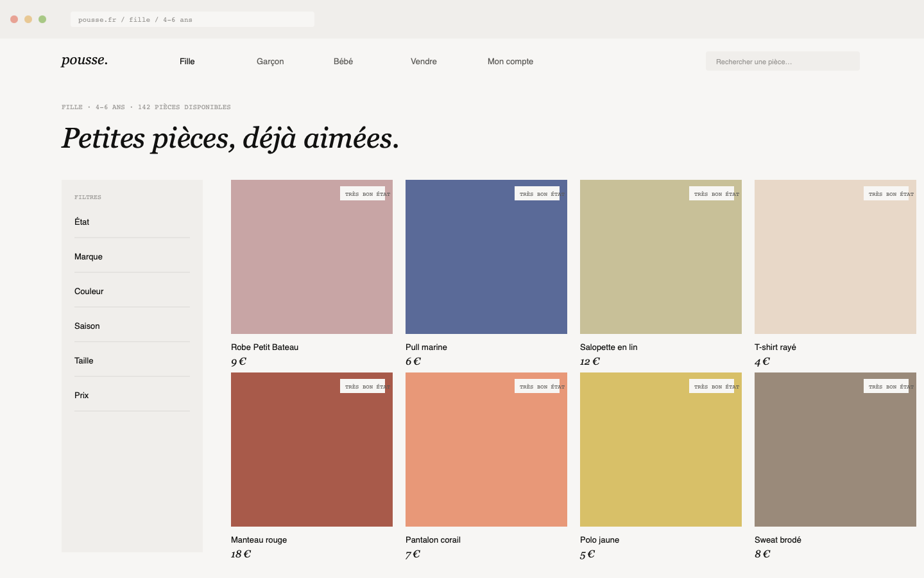Click TRÈS BON ÉTAT badge on Polo jaune
This screenshot has height=578, width=924.
pos(712,386)
